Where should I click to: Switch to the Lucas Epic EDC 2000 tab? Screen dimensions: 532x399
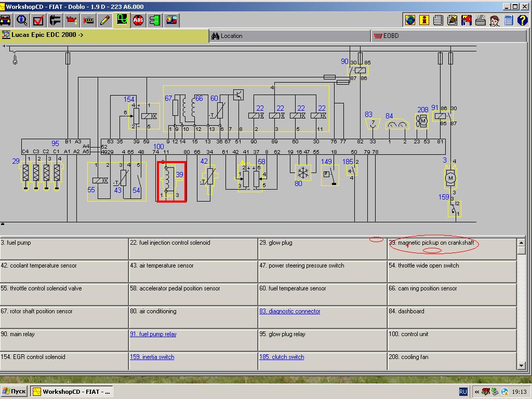104,35
